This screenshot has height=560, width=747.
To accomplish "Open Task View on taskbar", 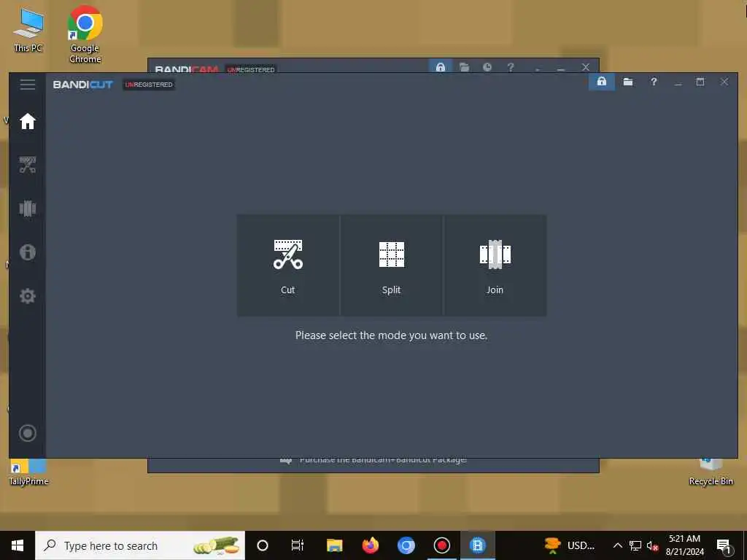I will pyautogui.click(x=298, y=545).
